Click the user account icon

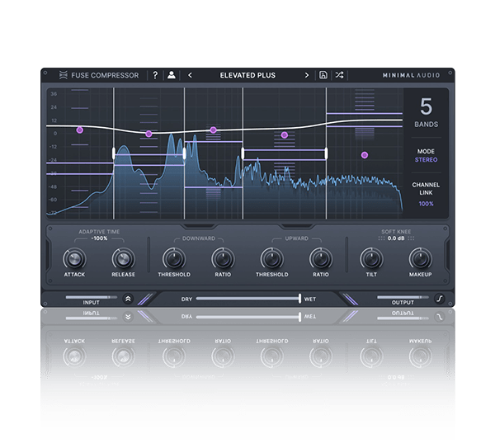click(172, 75)
